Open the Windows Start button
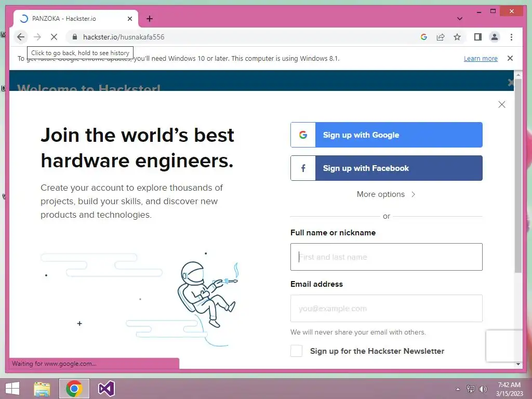532x399 pixels. coord(12,389)
